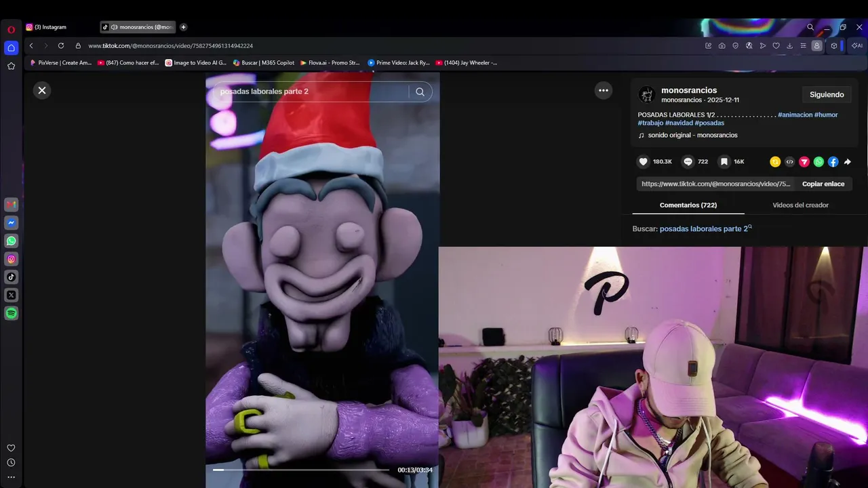This screenshot has width=868, height=488.
Task: Open a new browser tab
Action: pos(183,27)
